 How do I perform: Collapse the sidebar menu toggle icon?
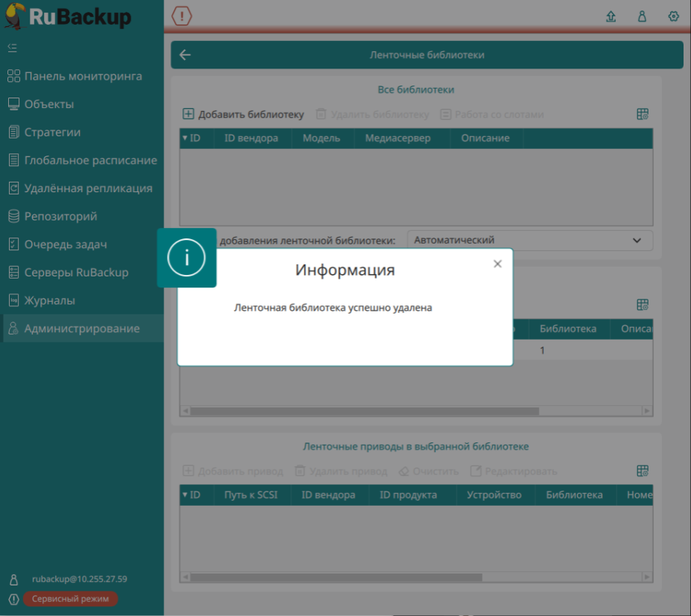click(12, 48)
